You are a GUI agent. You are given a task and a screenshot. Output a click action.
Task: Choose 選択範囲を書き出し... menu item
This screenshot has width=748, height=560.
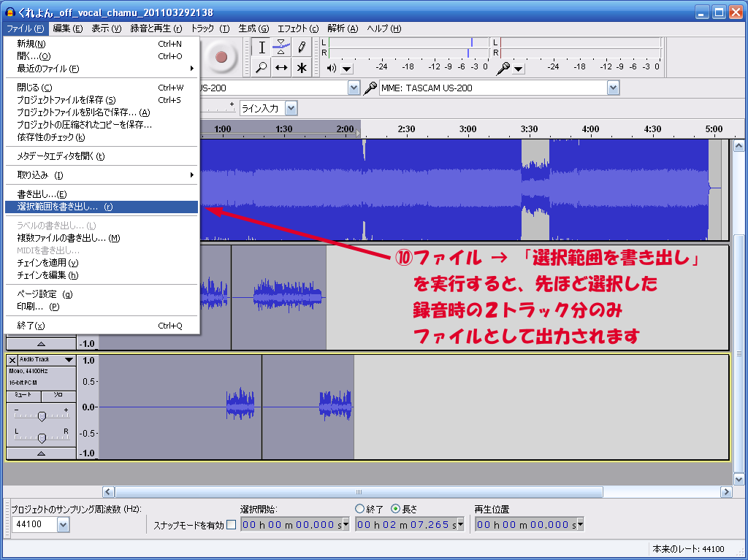[101, 207]
